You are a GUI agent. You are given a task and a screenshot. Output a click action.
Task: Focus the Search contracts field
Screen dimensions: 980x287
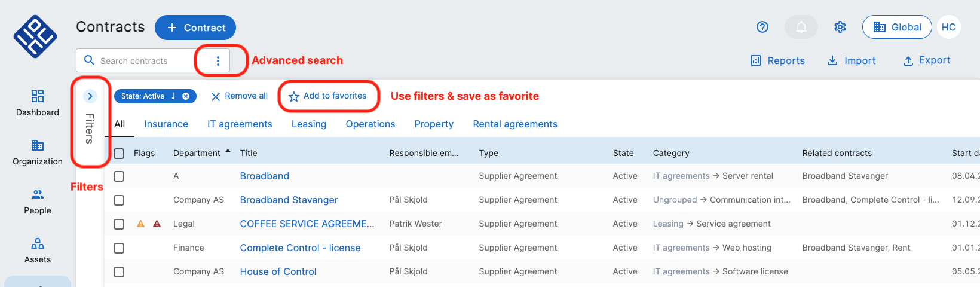(x=146, y=60)
